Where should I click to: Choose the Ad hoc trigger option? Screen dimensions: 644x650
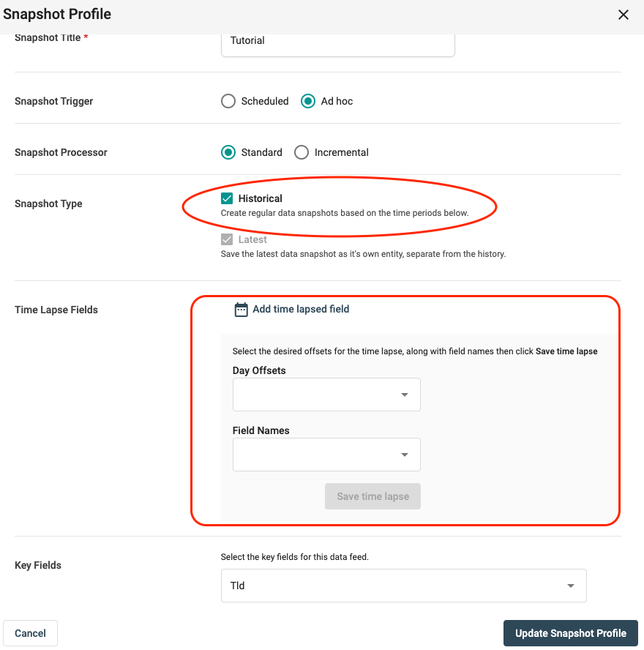point(308,101)
